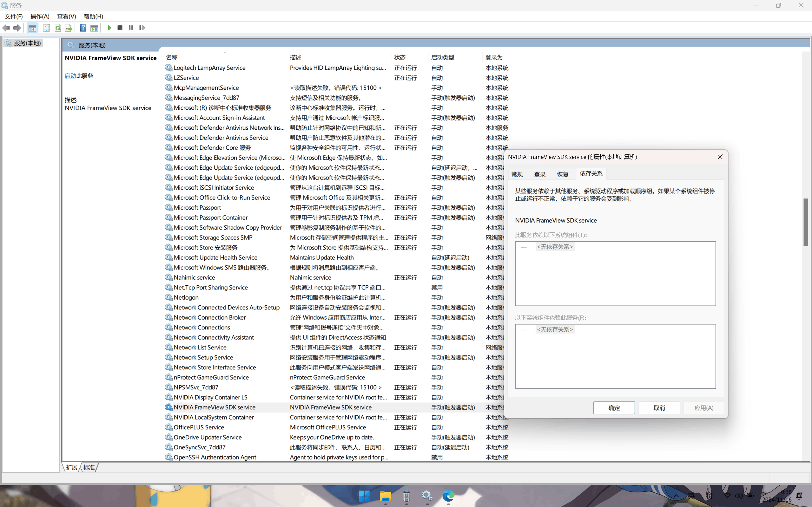
Task: Click the Restart Service toolbar icon
Action: (x=142, y=28)
